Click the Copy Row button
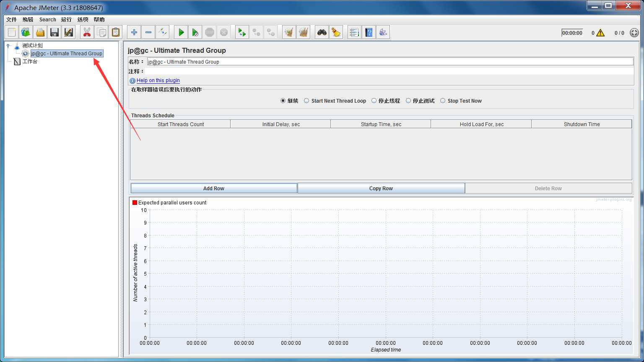The image size is (644, 362). coord(381,188)
